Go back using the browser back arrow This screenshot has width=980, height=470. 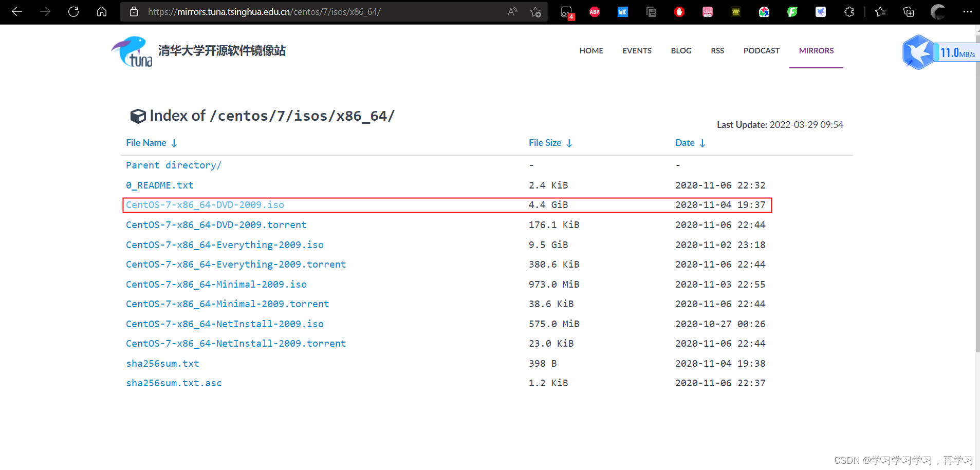point(17,12)
